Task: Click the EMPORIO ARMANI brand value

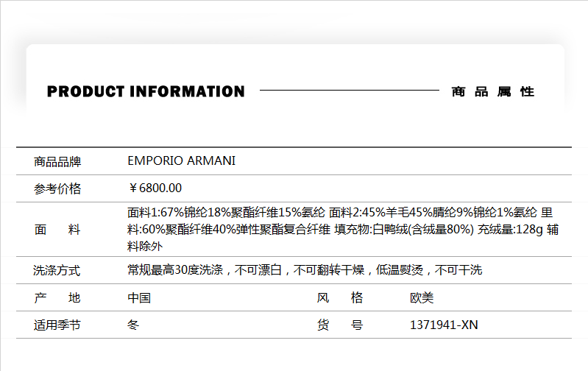Action: pos(182,160)
